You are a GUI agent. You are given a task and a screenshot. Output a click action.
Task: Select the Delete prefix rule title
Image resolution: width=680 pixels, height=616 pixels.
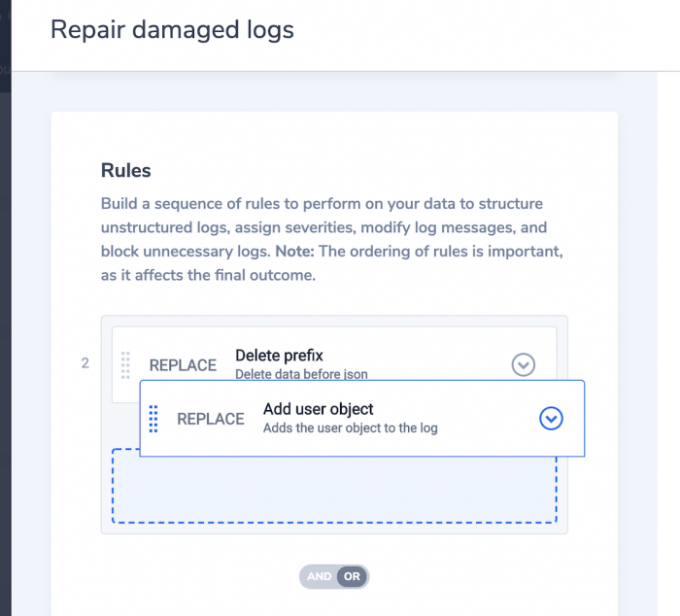click(279, 356)
